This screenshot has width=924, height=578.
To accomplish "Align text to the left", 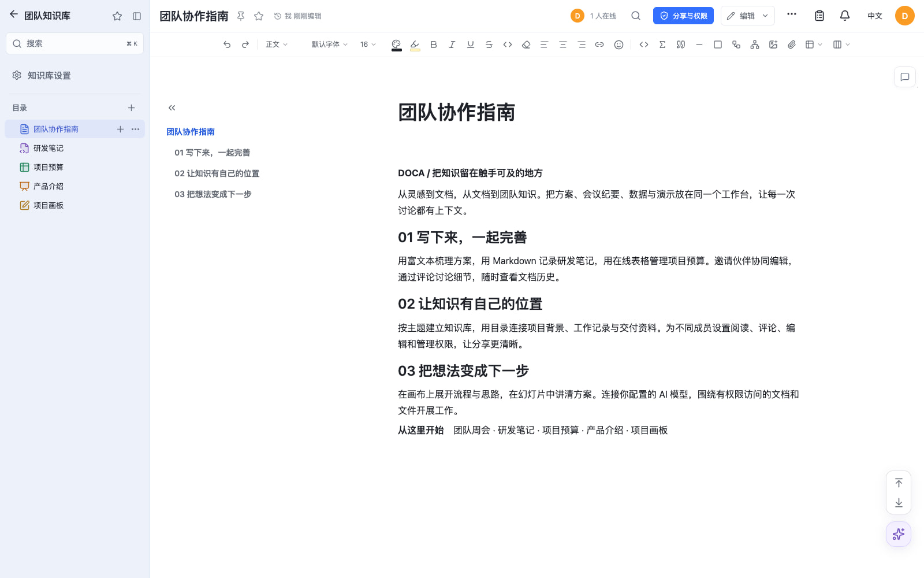I will click(544, 45).
